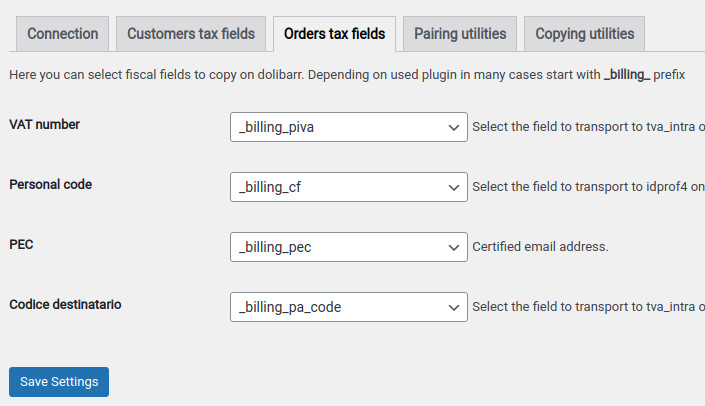Switch to the Connection tab
Screen dimensions: 705x406
pyautogui.click(x=63, y=34)
